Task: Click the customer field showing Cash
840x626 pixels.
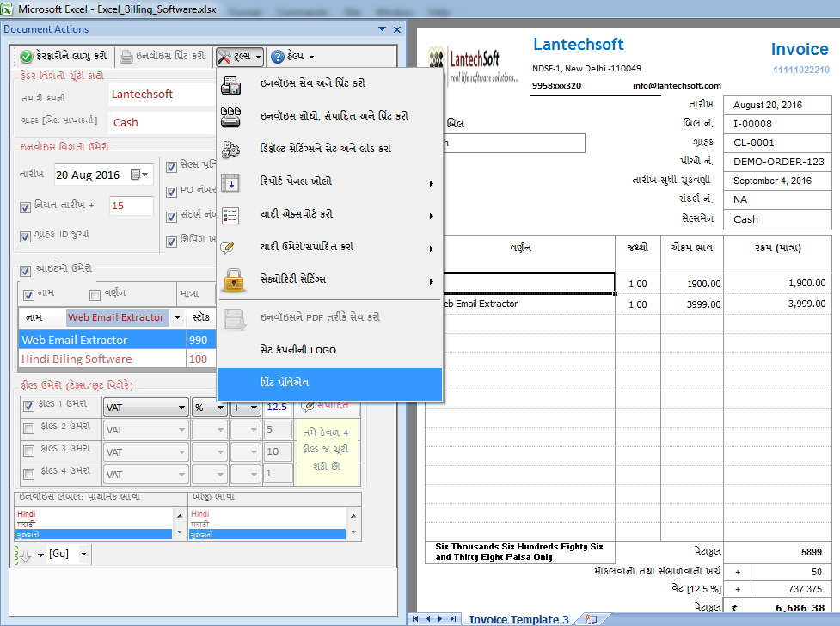Action: point(162,123)
